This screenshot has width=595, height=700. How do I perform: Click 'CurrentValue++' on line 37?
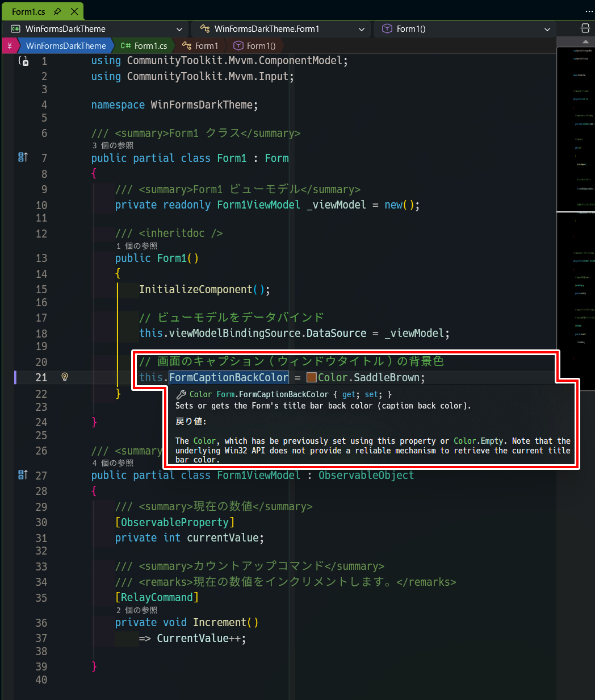(199, 638)
